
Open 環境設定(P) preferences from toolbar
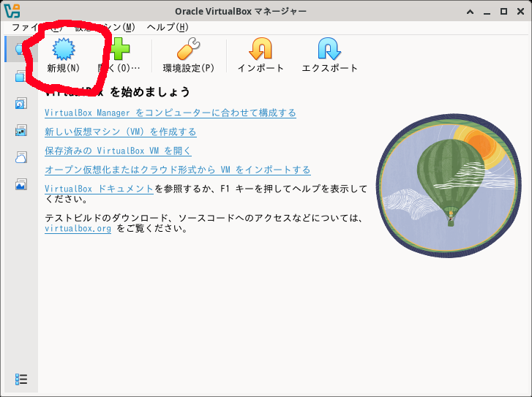tap(188, 55)
